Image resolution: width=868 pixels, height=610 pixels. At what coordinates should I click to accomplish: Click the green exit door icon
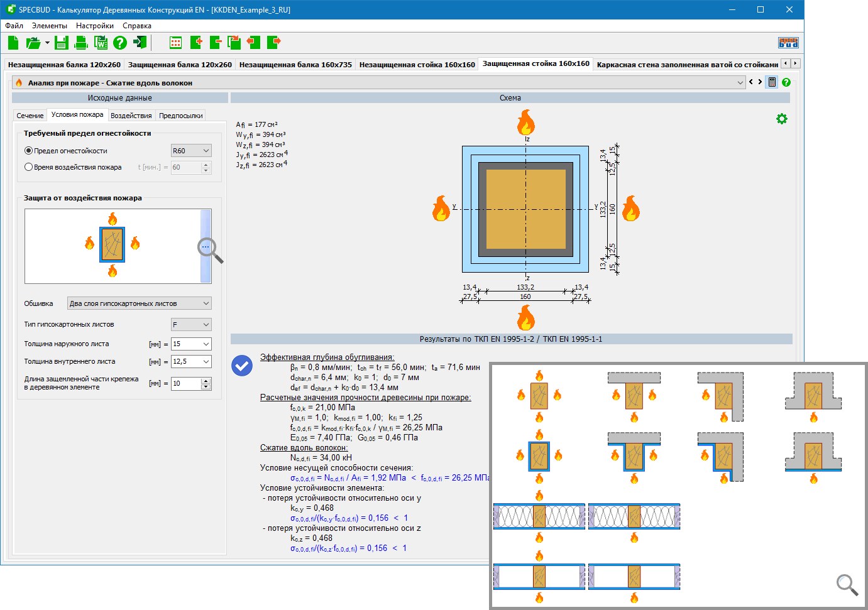(x=140, y=43)
